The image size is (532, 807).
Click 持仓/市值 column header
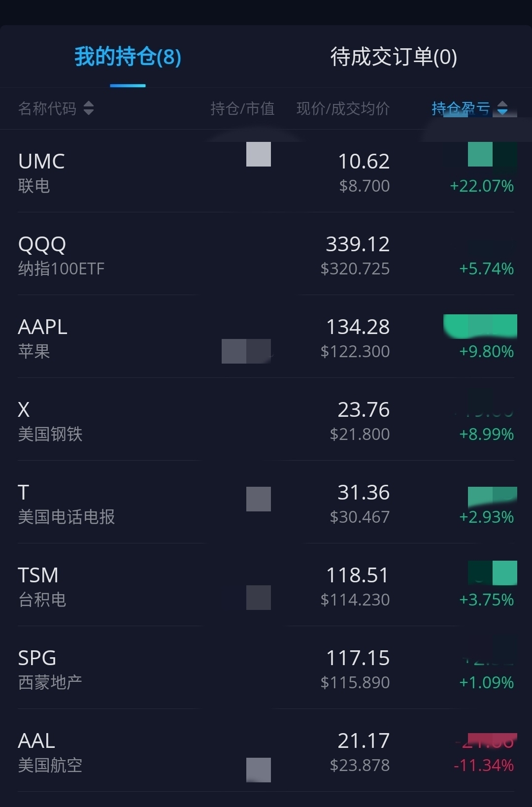(x=242, y=108)
